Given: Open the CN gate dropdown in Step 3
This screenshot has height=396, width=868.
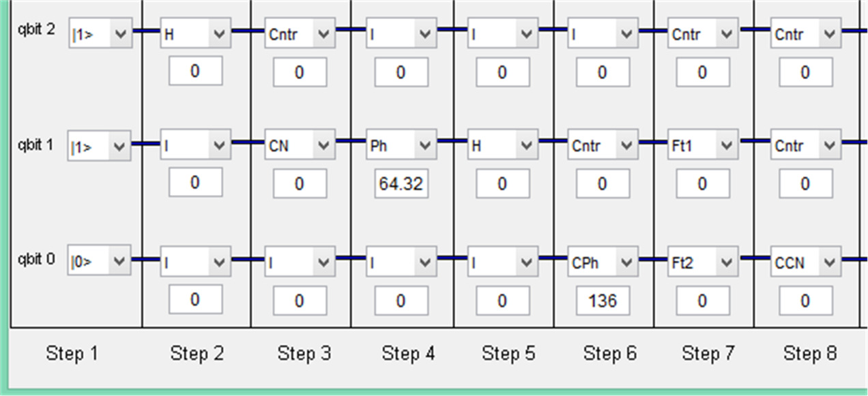Looking at the screenshot, I should pos(300,146).
